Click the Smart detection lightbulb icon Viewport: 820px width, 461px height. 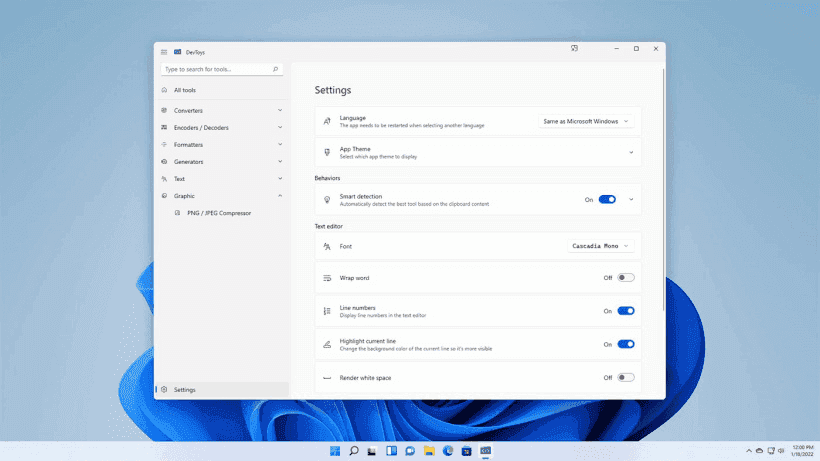coord(327,200)
